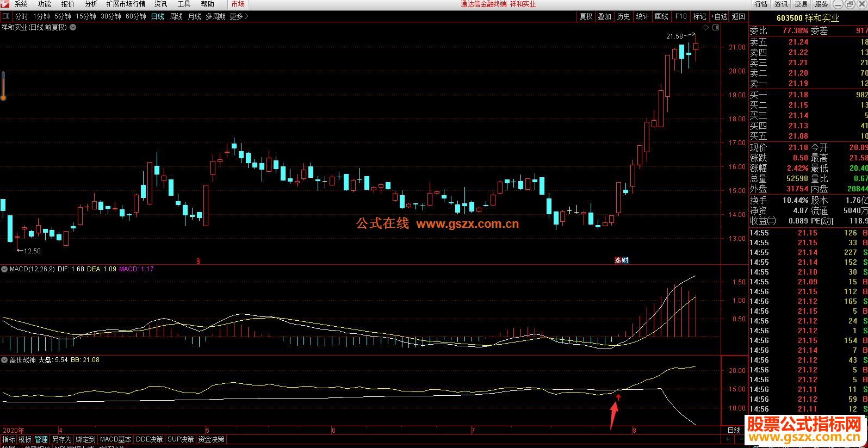Click the 另存为 bottom tab

click(x=62, y=439)
